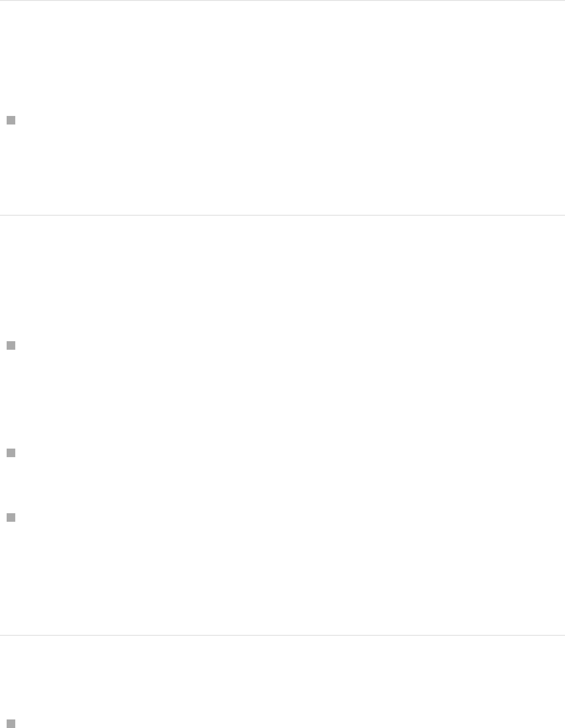Viewport: 565px width, 728px height.
Task: Click empty area between middle section's first two squares
Action: pos(282,399)
